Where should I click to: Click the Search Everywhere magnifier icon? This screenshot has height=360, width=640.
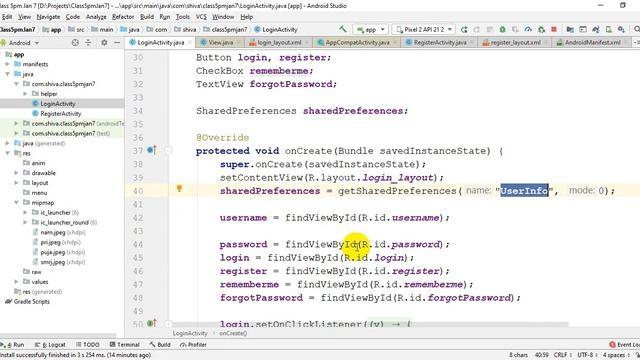point(636,29)
